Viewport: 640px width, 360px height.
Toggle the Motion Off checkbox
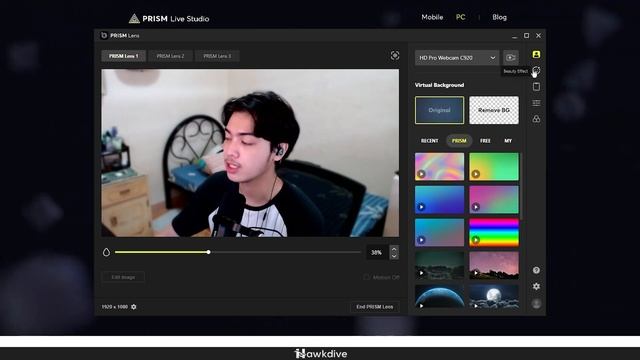coord(367,277)
